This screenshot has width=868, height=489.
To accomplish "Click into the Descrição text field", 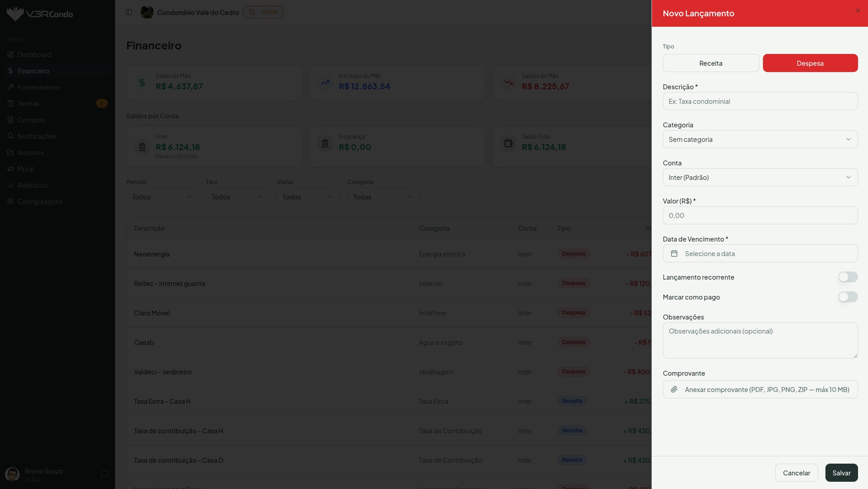I will (760, 101).
